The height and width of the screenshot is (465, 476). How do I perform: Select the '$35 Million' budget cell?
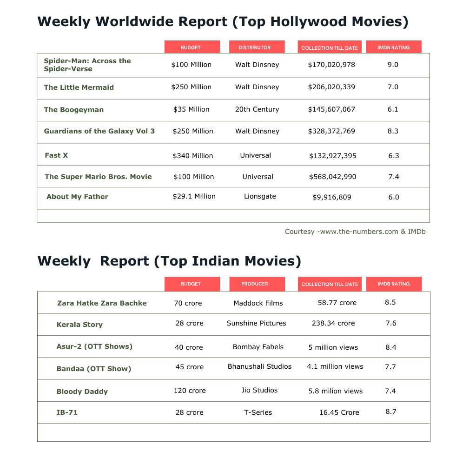click(191, 109)
